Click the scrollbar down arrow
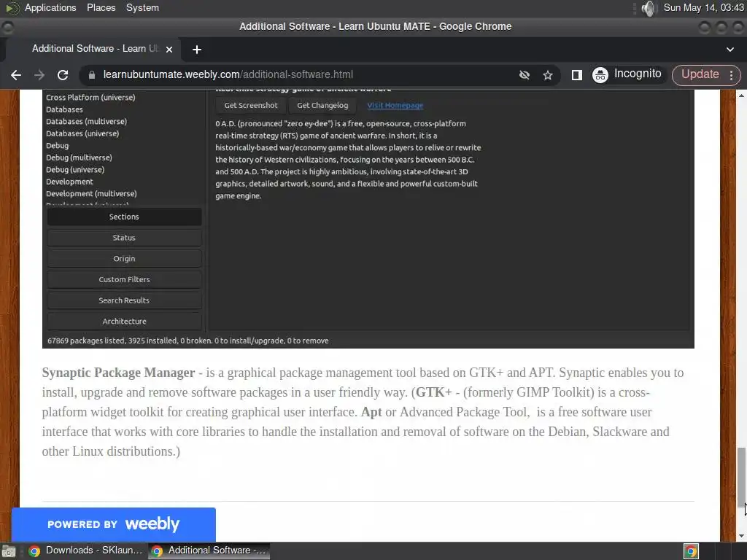The image size is (747, 560). pos(741,536)
